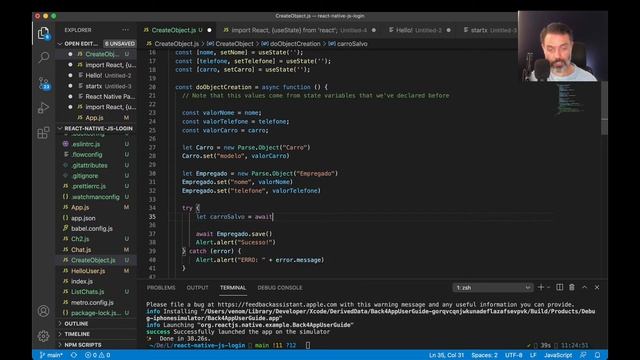Collapse the REACT-NATIVE-JS-LOGIN folder section

[x=96, y=128]
